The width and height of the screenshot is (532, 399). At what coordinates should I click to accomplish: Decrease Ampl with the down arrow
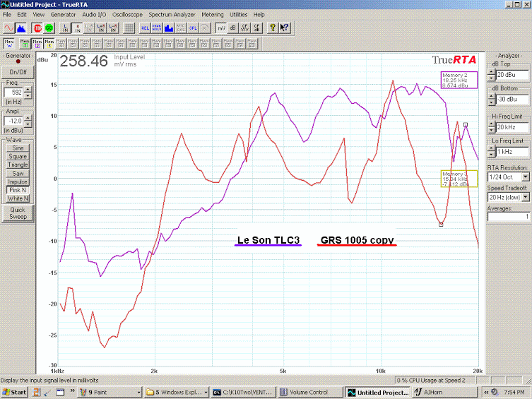28,124
